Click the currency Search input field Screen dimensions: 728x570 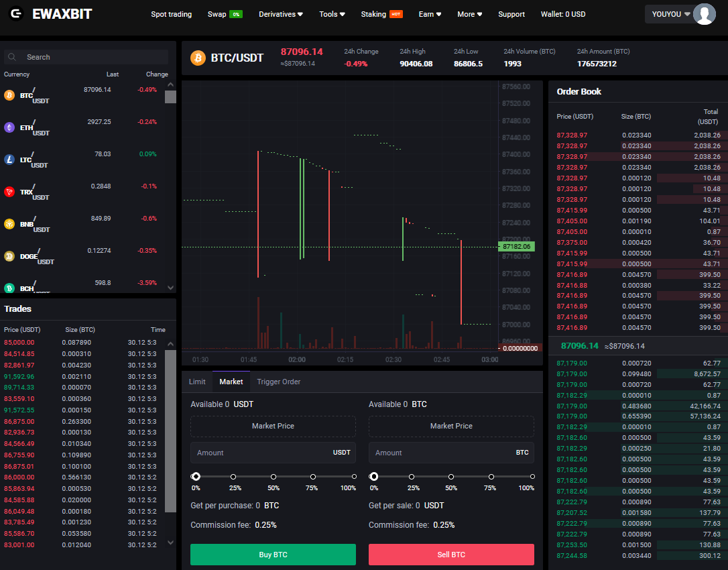pos(94,57)
